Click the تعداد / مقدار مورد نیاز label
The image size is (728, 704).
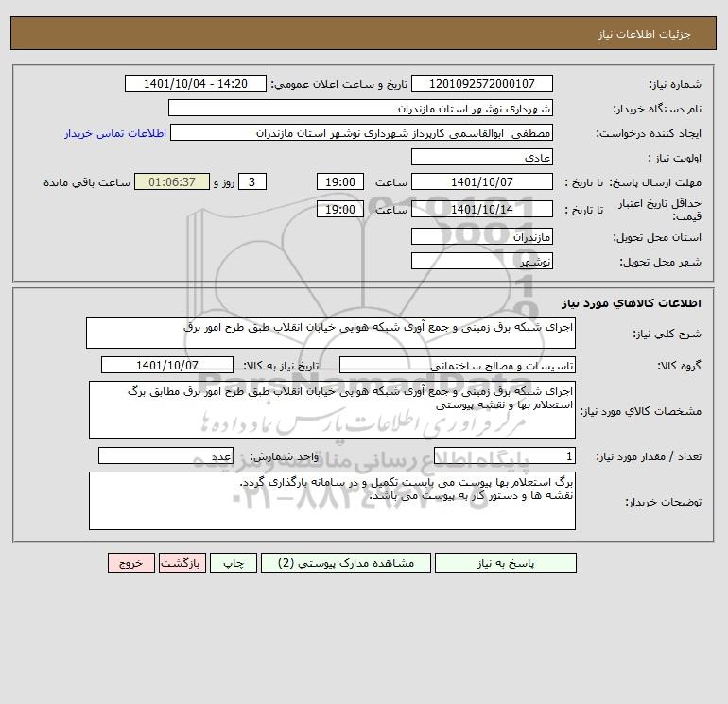pos(649,456)
